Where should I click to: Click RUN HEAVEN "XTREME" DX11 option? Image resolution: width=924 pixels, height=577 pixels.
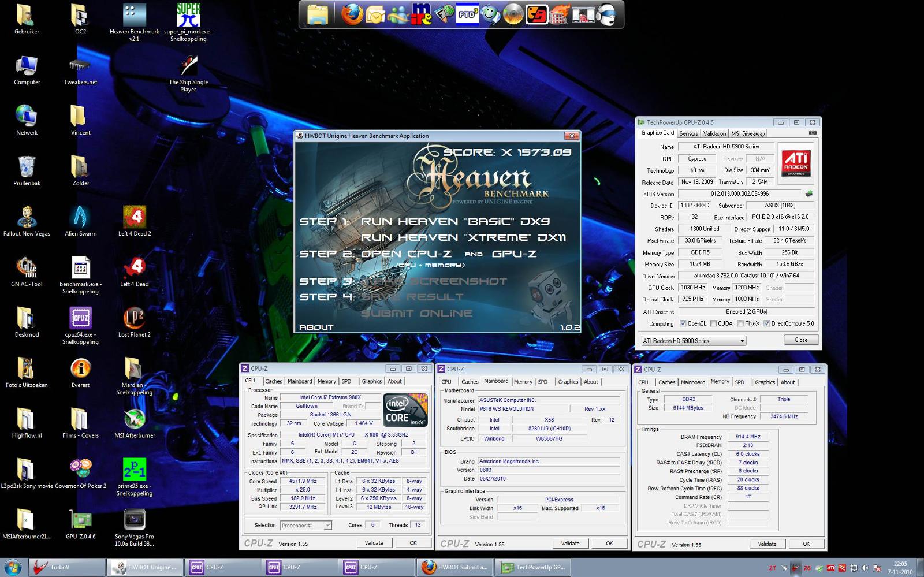click(463, 237)
